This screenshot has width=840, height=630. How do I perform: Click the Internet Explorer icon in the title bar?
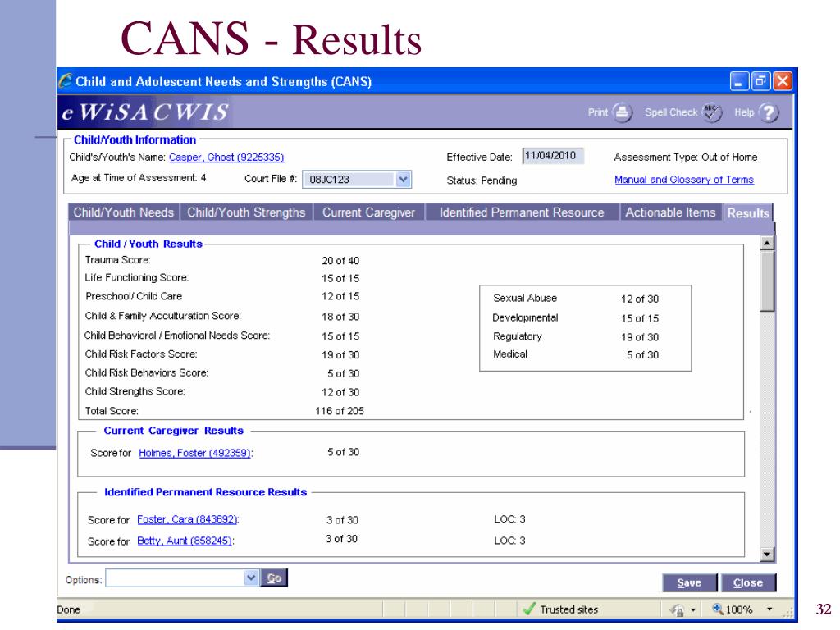(66, 81)
